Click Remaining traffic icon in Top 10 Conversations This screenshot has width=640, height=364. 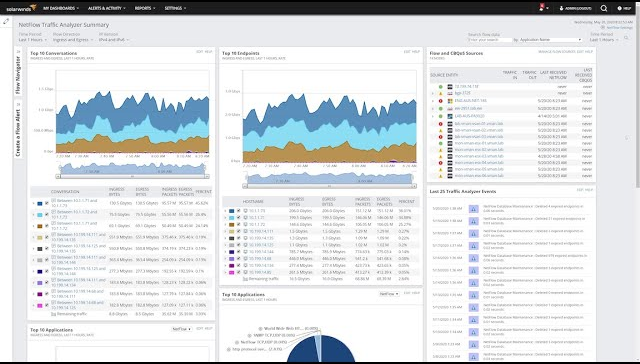pyautogui.click(x=53, y=314)
